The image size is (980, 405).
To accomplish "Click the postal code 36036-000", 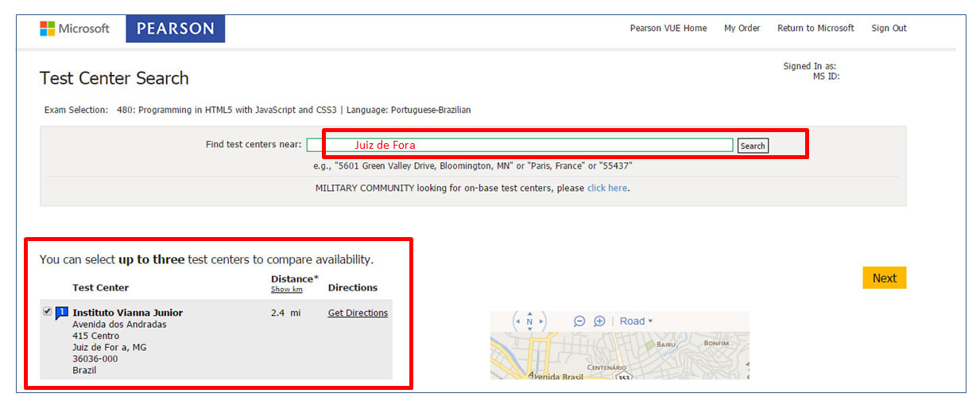I will (95, 359).
